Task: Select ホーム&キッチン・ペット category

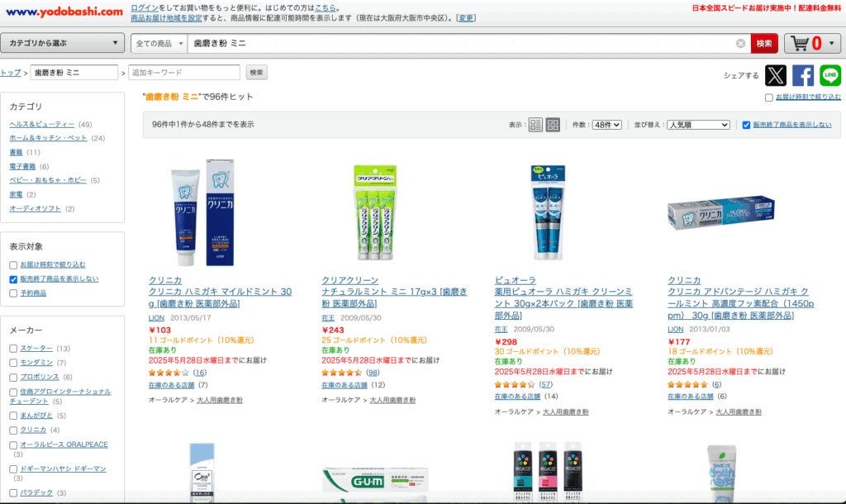Action: (48, 138)
